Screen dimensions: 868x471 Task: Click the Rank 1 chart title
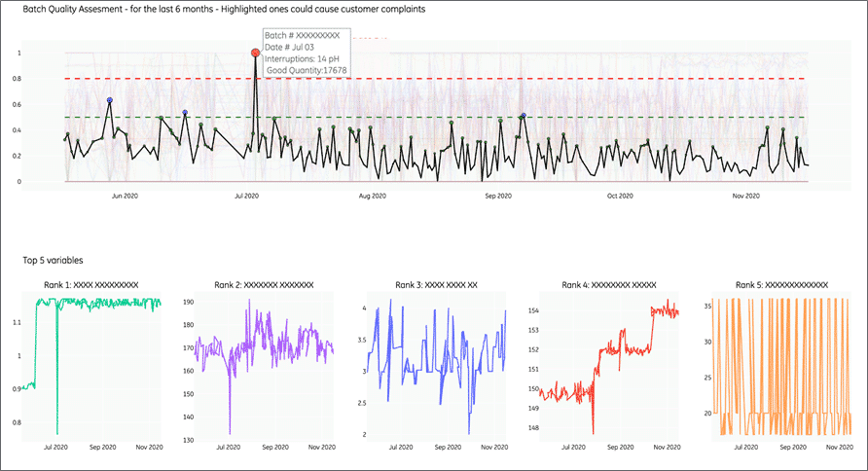[91, 284]
